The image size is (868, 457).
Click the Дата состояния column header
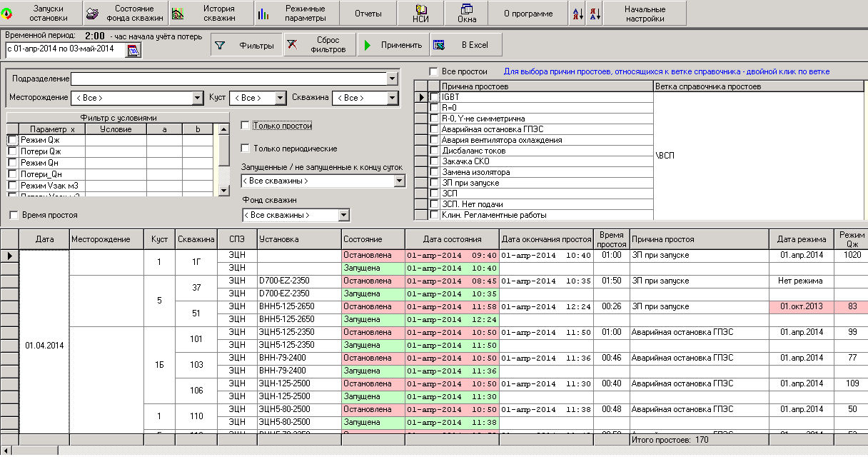452,239
